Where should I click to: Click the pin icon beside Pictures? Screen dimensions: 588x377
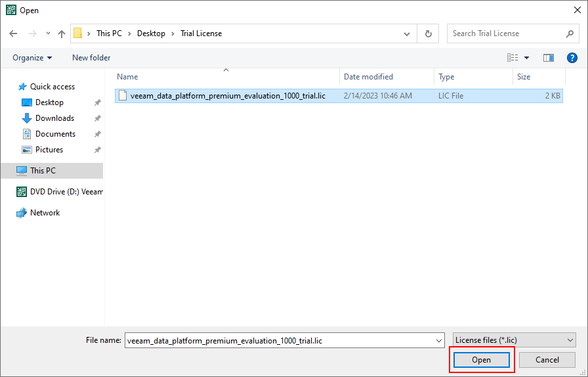98,150
